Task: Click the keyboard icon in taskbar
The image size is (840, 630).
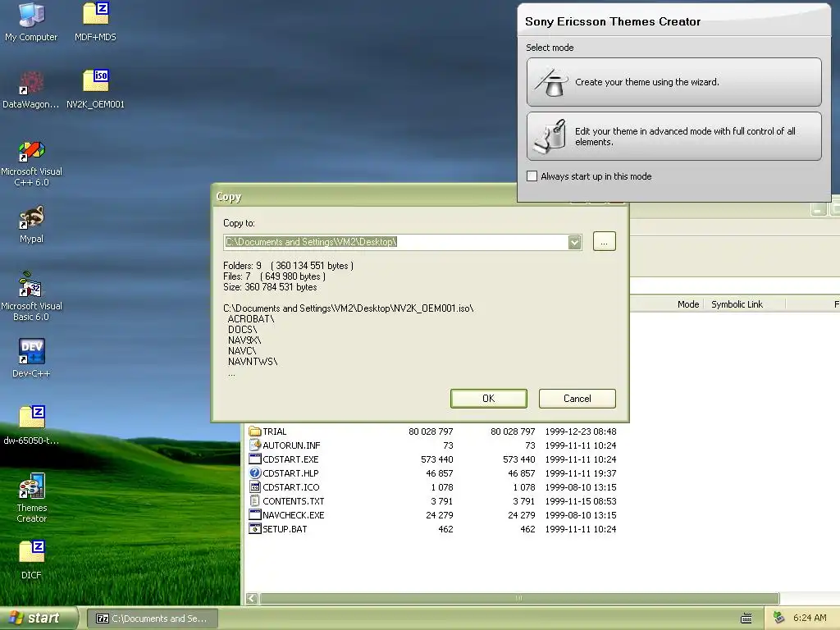Action: [746, 619]
